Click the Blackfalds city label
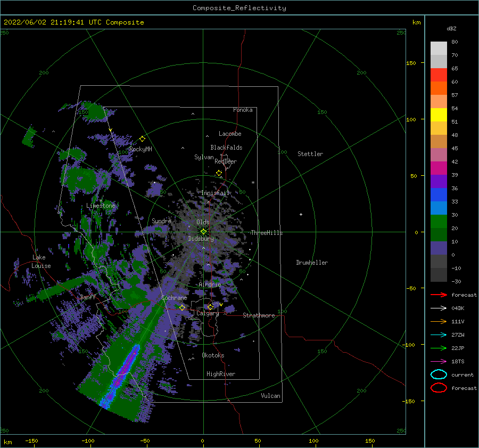The height and width of the screenshot is (448, 479). pyautogui.click(x=226, y=148)
